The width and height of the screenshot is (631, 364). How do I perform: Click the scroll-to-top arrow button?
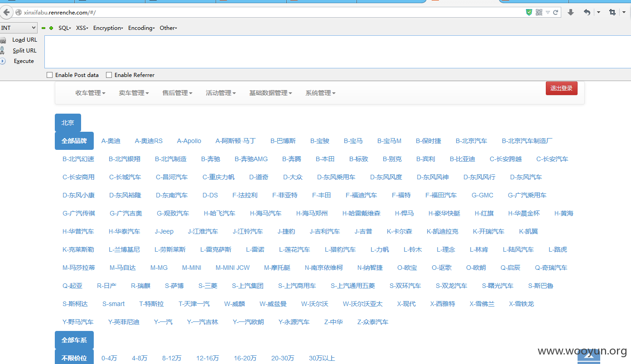pos(589,357)
